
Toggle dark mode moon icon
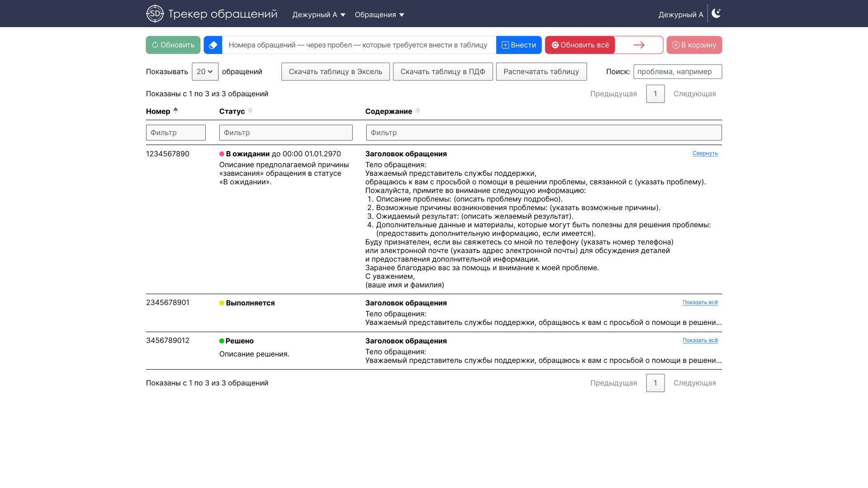[x=716, y=14]
